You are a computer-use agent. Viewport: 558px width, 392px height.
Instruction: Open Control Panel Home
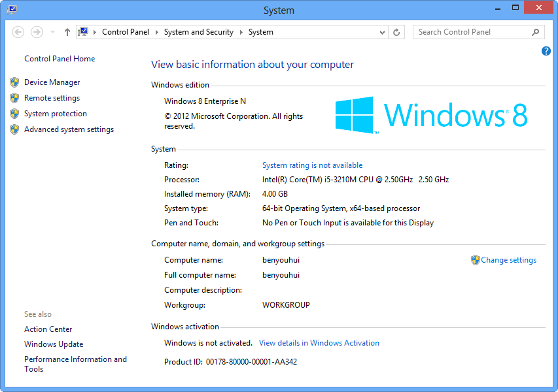[x=60, y=59]
